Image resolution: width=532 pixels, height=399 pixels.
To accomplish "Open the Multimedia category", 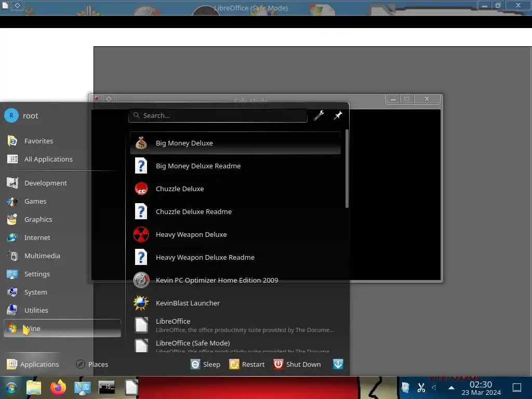I will pyautogui.click(x=62, y=256).
